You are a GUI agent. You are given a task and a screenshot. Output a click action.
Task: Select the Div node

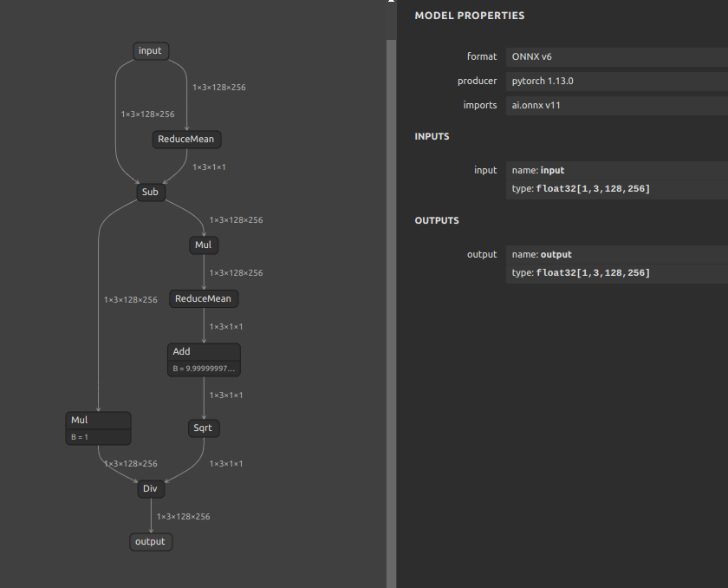151,488
